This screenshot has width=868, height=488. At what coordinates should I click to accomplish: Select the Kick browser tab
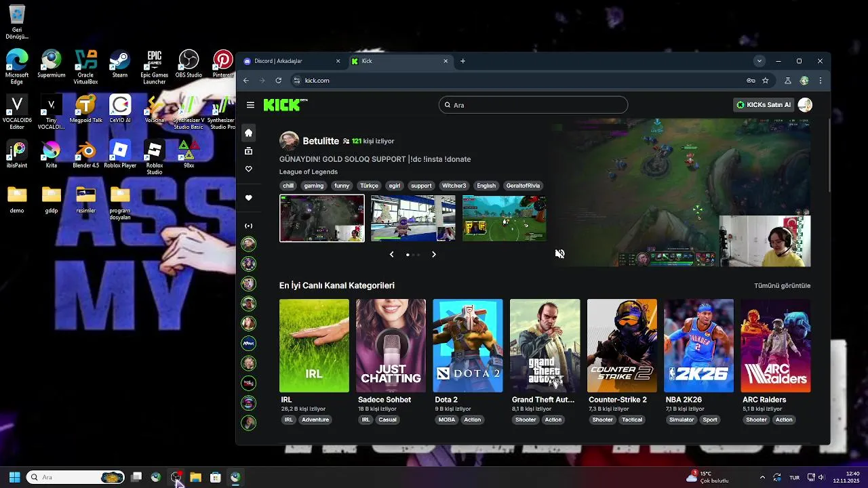pos(400,61)
